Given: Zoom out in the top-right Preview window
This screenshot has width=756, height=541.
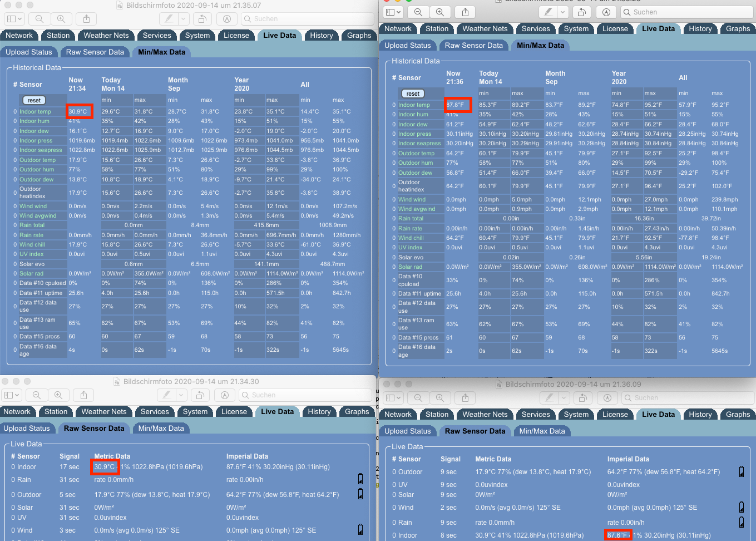Looking at the screenshot, I should pyautogui.click(x=418, y=12).
